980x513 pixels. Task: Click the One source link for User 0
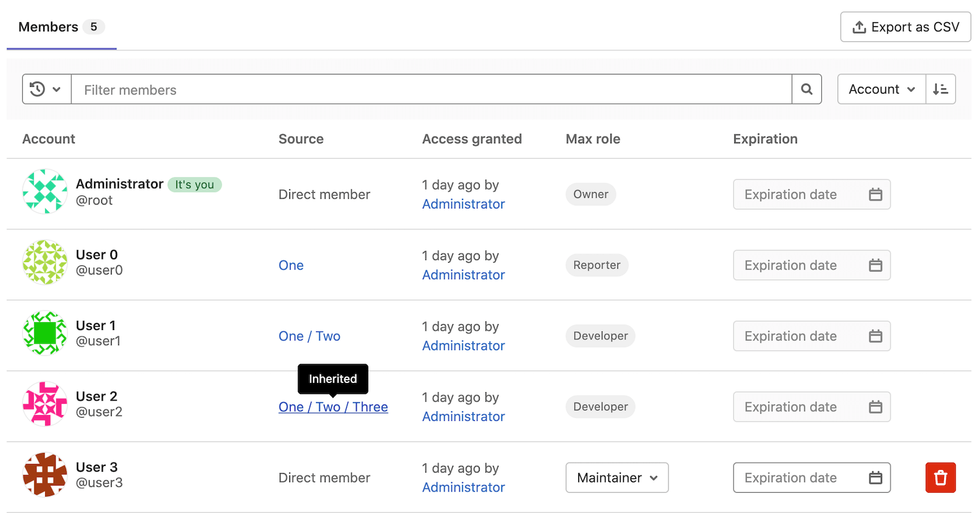[291, 265]
